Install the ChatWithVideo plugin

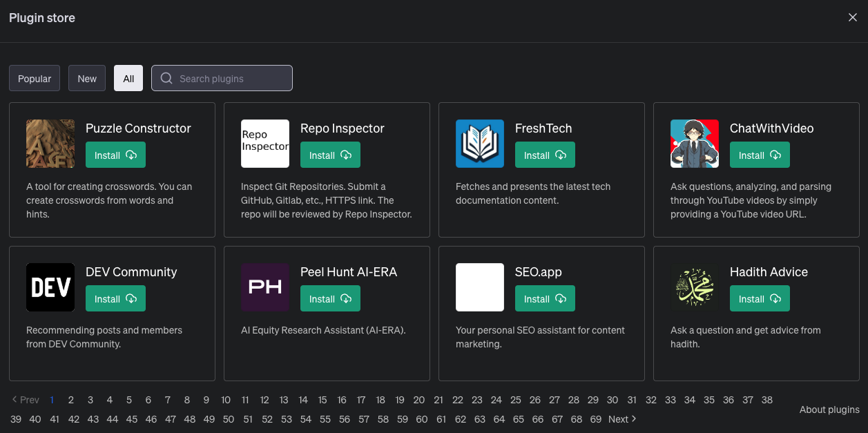click(x=760, y=155)
